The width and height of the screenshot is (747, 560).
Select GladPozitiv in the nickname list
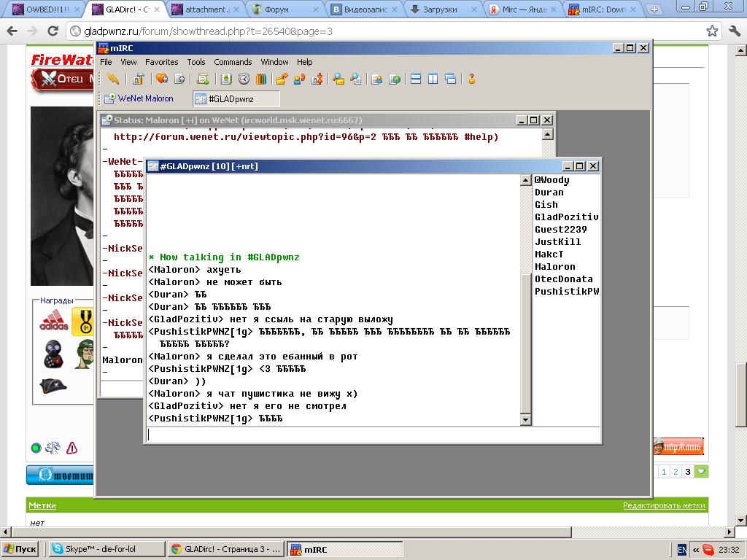point(566,217)
